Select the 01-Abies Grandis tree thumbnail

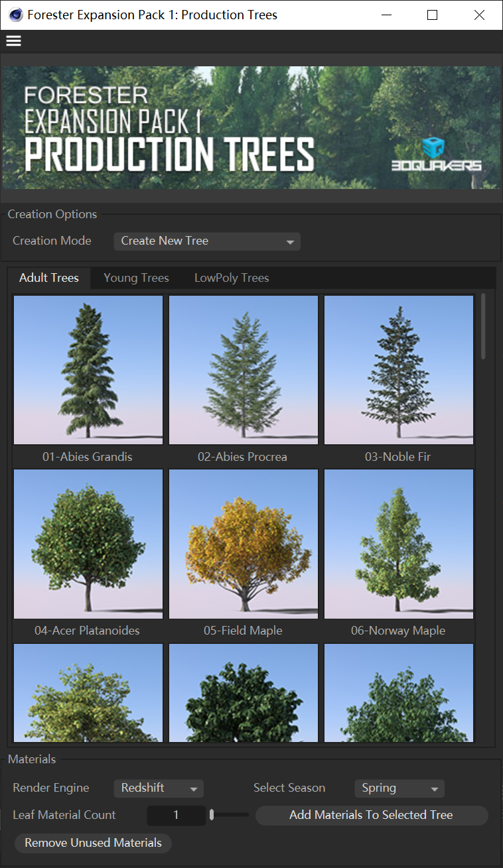(88, 370)
